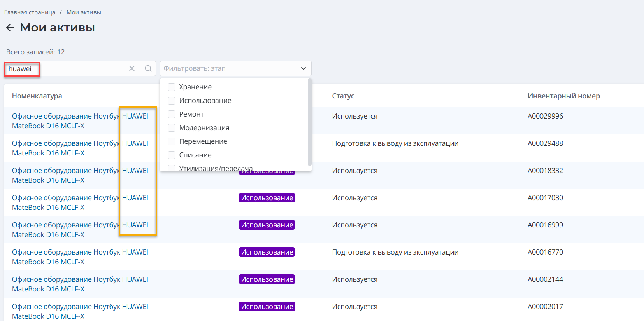Toggle the Списание checkbox
Viewport: 644px width, 321px height.
[x=172, y=155]
